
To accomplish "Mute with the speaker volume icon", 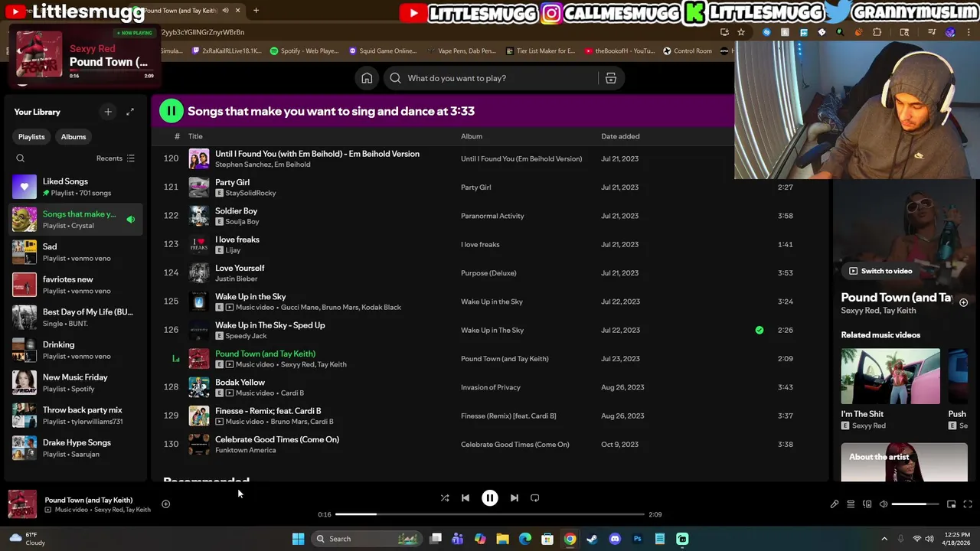I will tap(884, 504).
